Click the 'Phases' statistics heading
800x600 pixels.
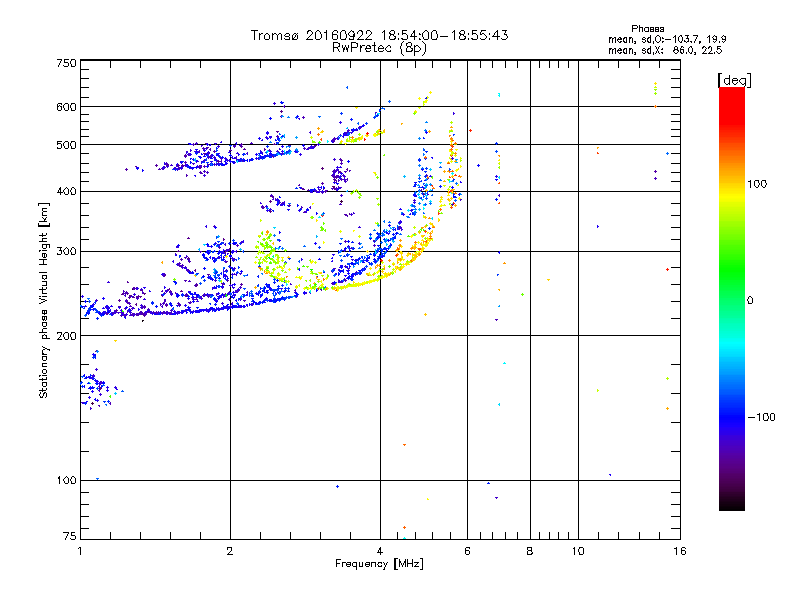[x=647, y=29]
